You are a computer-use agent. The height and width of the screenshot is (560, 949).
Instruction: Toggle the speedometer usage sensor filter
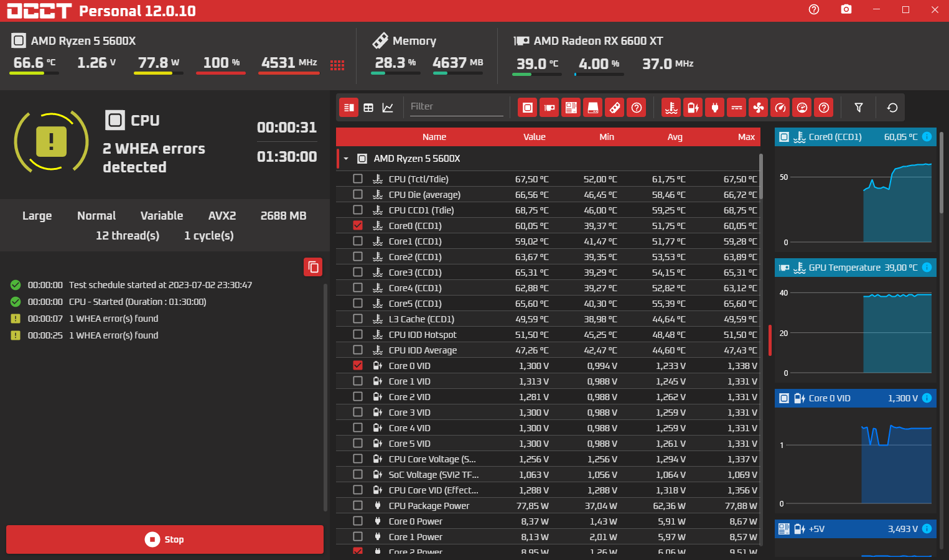point(780,108)
